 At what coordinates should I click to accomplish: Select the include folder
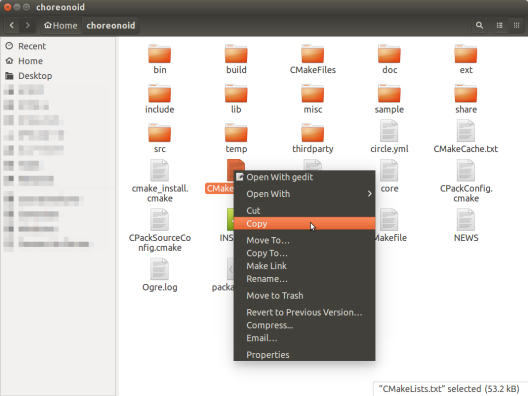(x=160, y=99)
